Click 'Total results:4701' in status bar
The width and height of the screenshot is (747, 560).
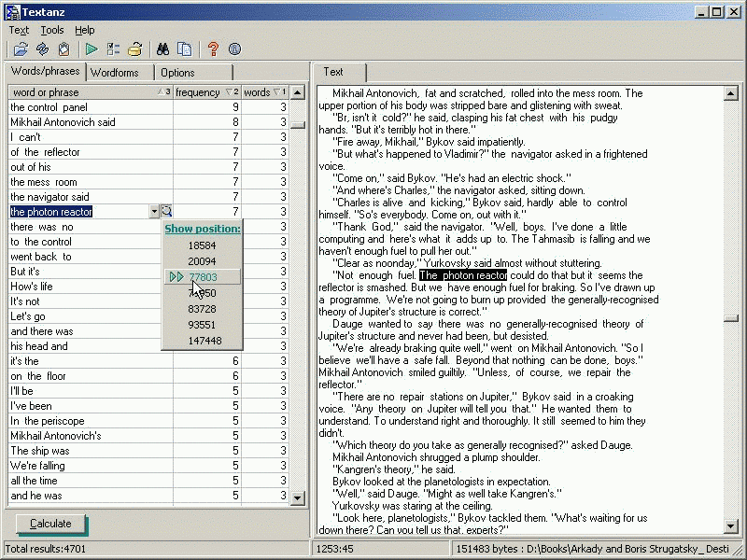[45, 549]
